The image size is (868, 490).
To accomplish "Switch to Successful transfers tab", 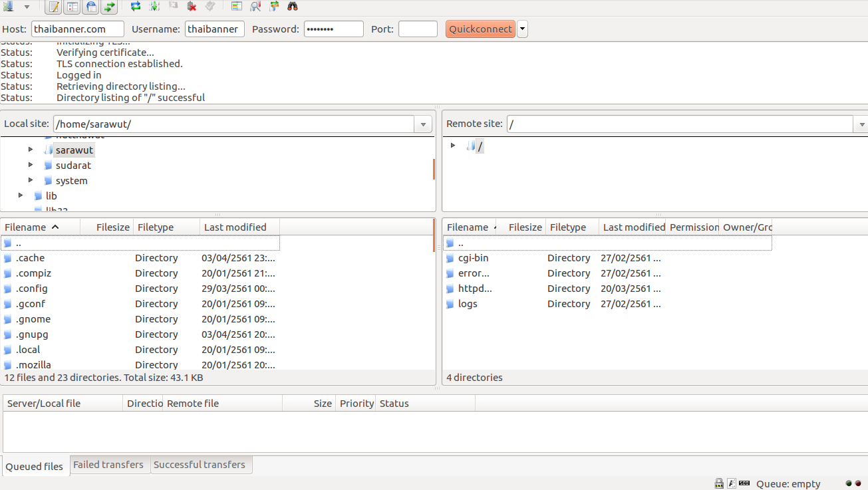I will [200, 465].
